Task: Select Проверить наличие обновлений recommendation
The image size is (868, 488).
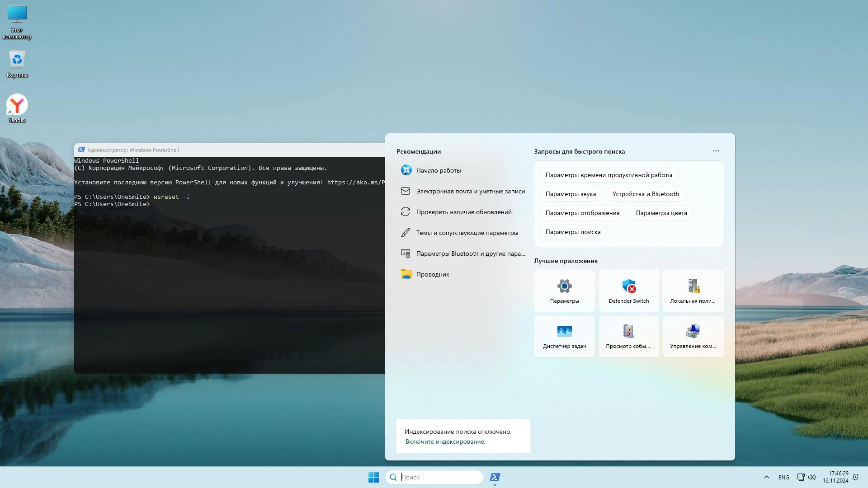Action: pyautogui.click(x=463, y=211)
